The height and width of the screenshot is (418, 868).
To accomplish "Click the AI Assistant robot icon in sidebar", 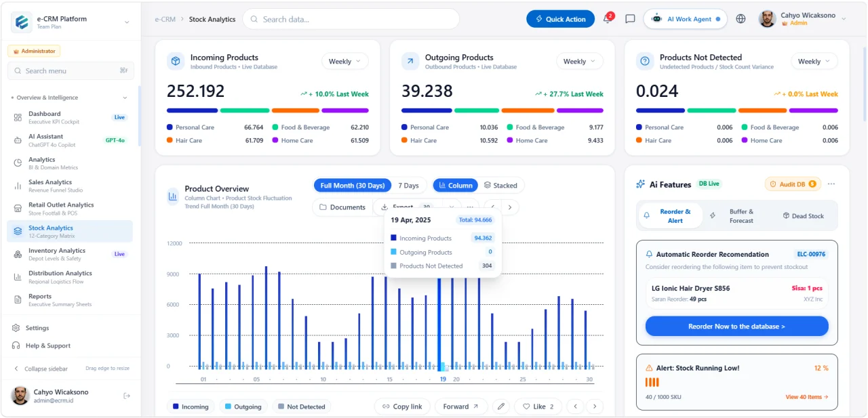I will 18,140.
